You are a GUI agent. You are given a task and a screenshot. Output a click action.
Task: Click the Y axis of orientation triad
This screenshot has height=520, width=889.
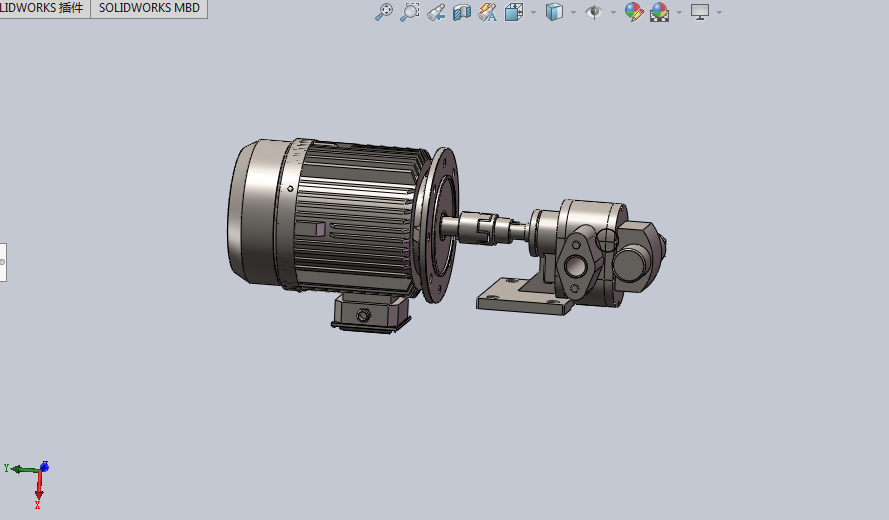[20, 469]
